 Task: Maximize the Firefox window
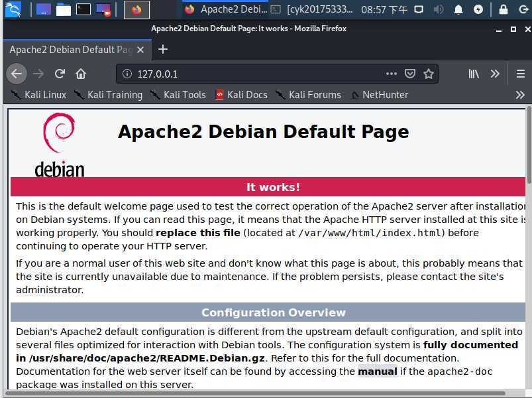[x=513, y=30]
